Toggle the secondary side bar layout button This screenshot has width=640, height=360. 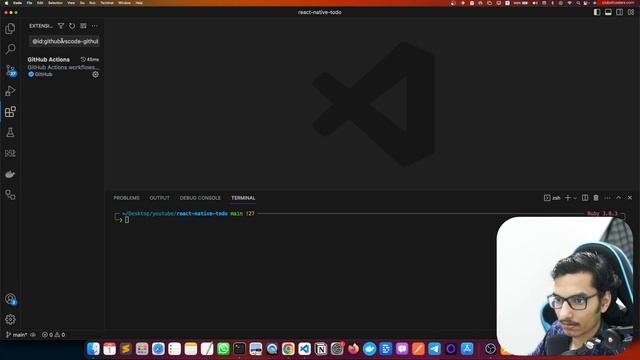pos(620,12)
